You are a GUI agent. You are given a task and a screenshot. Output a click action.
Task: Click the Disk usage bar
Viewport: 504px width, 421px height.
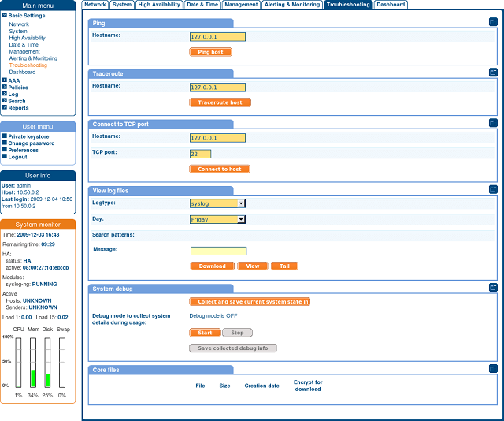point(47,363)
